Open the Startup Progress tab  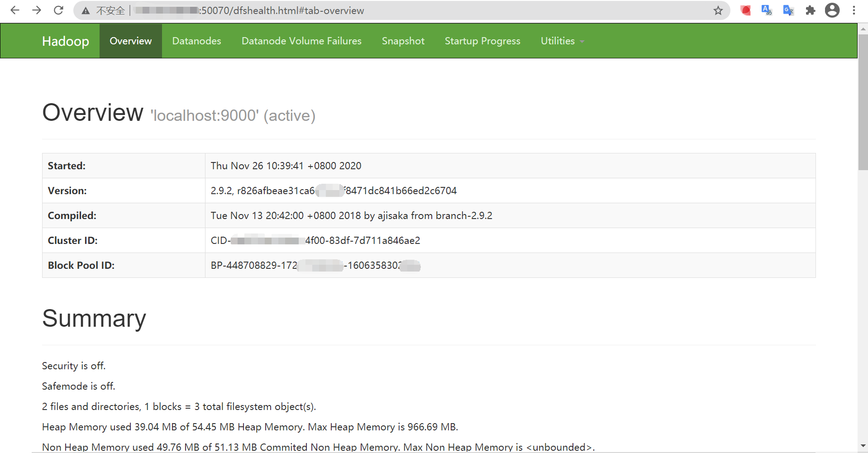pos(482,41)
